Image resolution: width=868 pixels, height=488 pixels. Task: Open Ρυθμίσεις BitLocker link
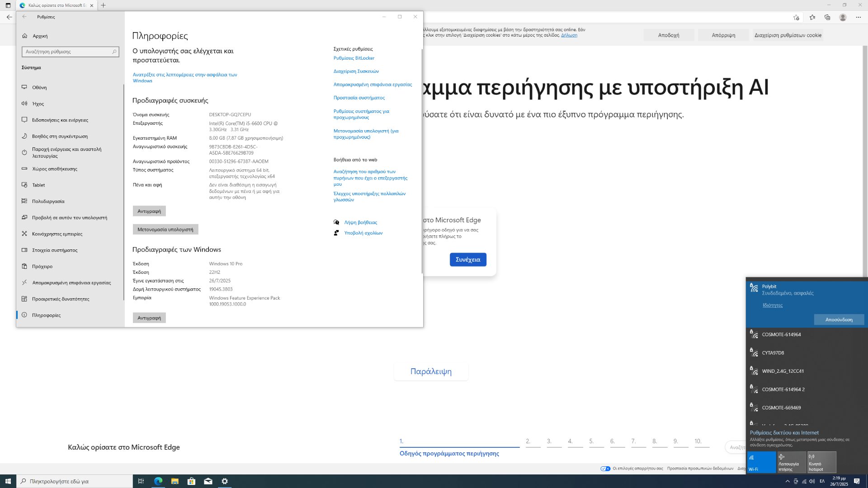click(x=354, y=58)
